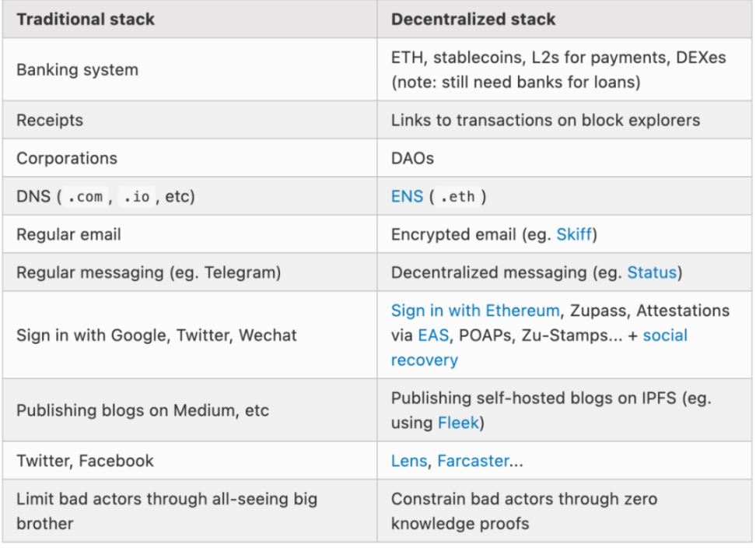Open the Lens link

(408, 461)
